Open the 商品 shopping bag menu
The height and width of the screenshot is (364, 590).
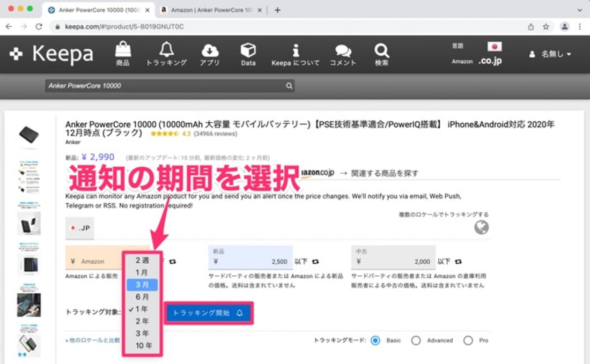(123, 54)
